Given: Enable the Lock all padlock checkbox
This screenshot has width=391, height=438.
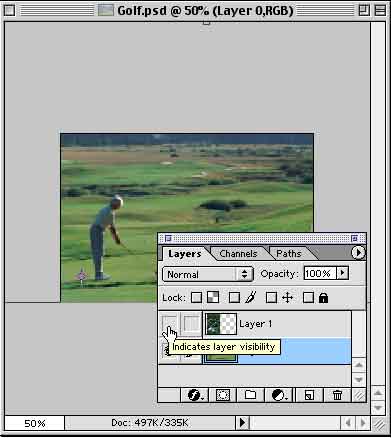Looking at the screenshot, I should coord(308,297).
